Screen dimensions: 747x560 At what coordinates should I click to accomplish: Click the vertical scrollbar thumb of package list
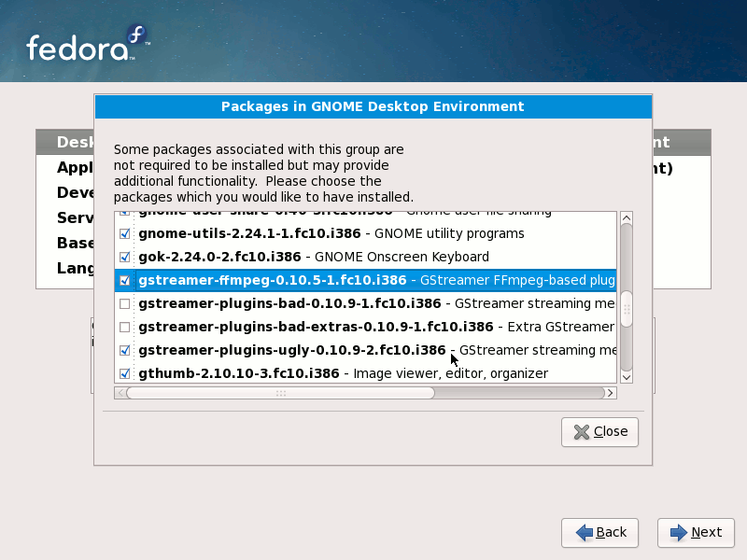(x=627, y=309)
